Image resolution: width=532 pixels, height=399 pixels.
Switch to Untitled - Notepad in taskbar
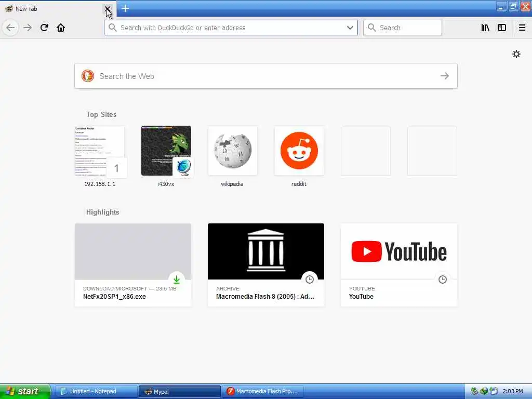click(96, 391)
